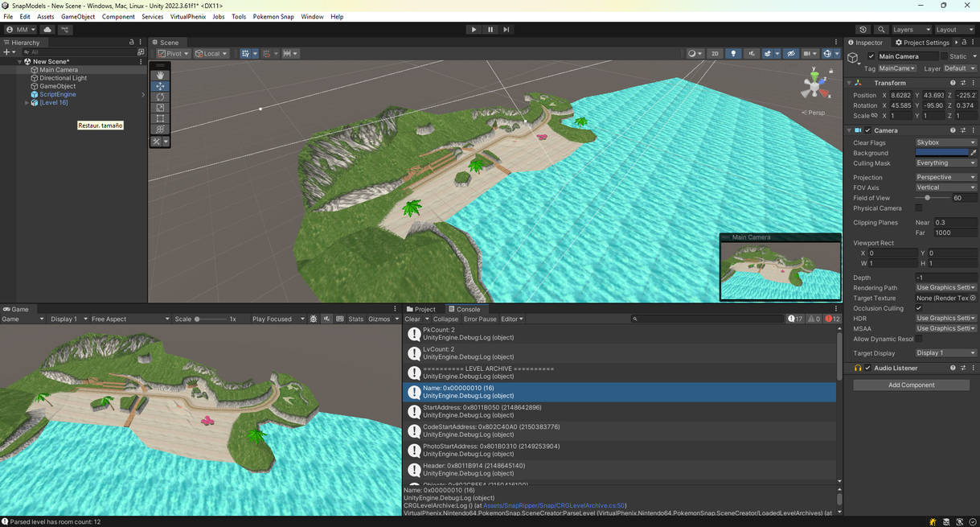
Task: Expand the [Level 16] hierarchy item
Action: 27,103
